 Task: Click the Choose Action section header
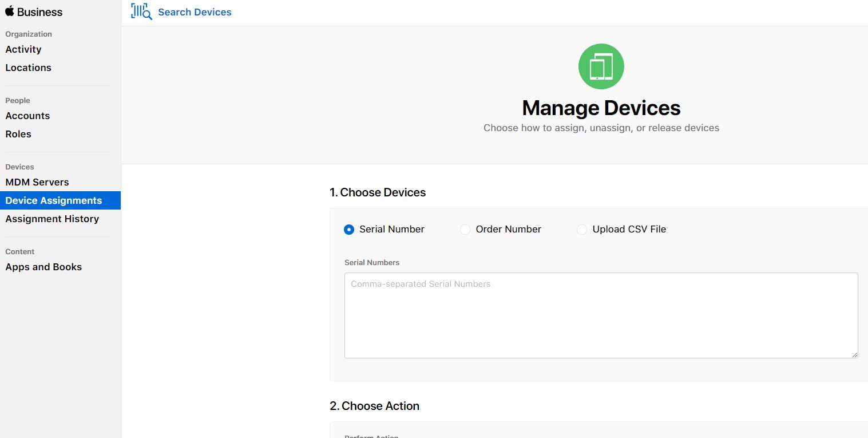click(x=374, y=406)
